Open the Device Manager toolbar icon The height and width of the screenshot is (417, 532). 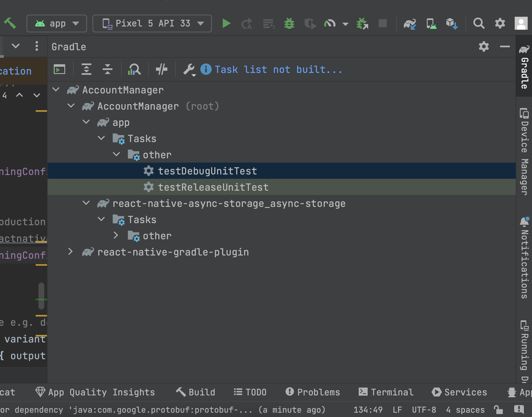[431, 23]
